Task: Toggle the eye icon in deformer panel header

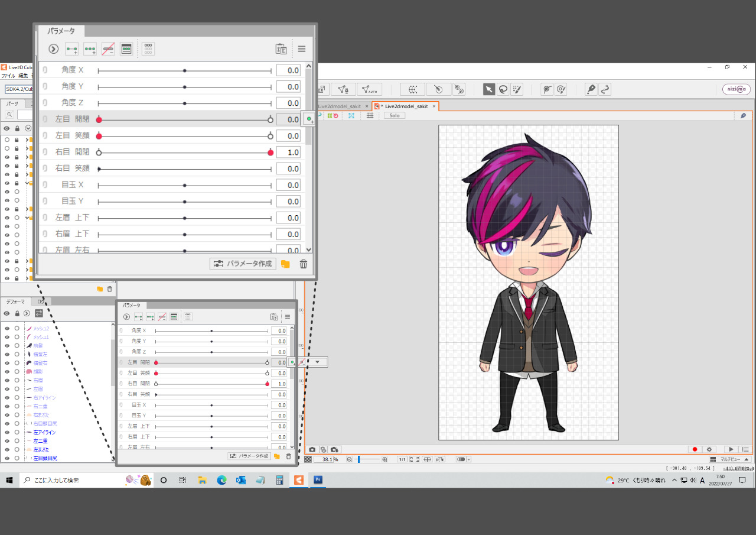Action: [7, 313]
